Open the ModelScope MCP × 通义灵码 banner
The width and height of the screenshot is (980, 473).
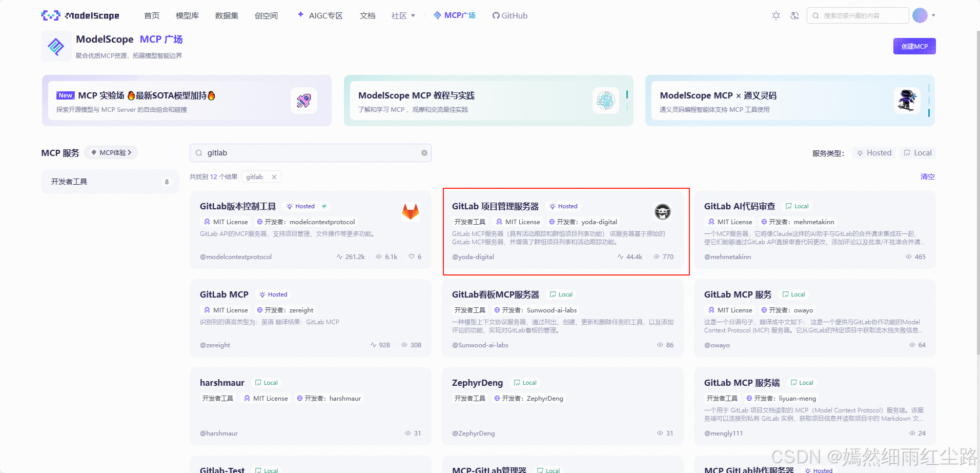click(790, 101)
